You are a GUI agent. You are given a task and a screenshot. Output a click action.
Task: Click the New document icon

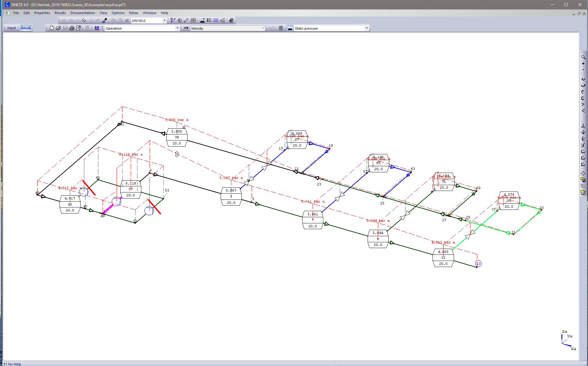(52, 28)
